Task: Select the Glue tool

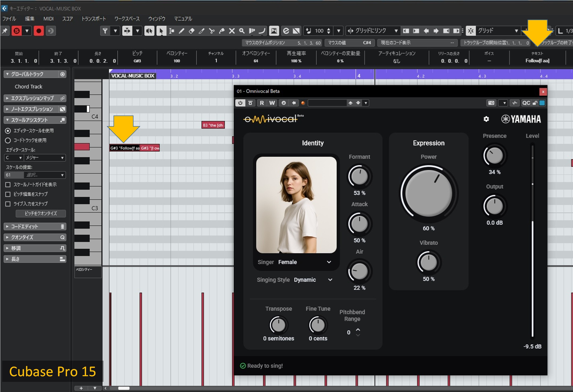Action: click(x=222, y=31)
